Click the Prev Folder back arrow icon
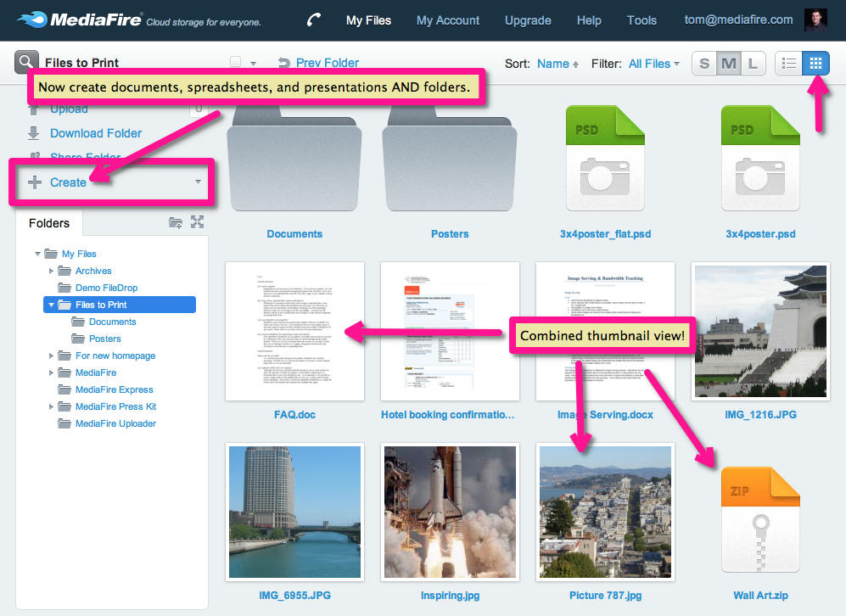 pos(284,63)
